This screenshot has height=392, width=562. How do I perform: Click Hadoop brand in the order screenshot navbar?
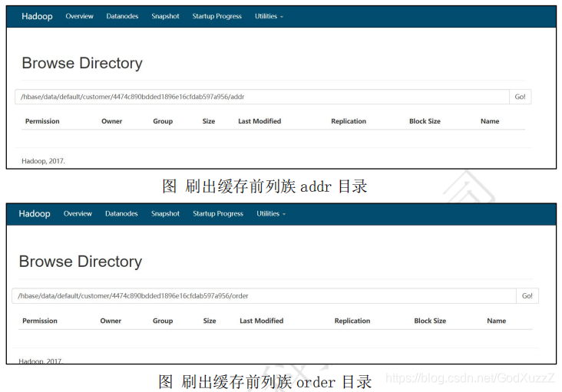[x=35, y=214]
